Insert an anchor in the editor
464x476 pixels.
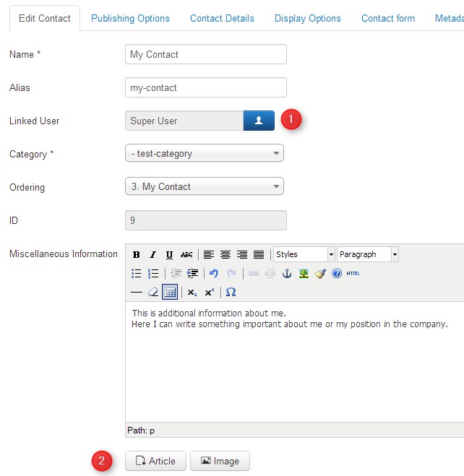click(x=287, y=274)
